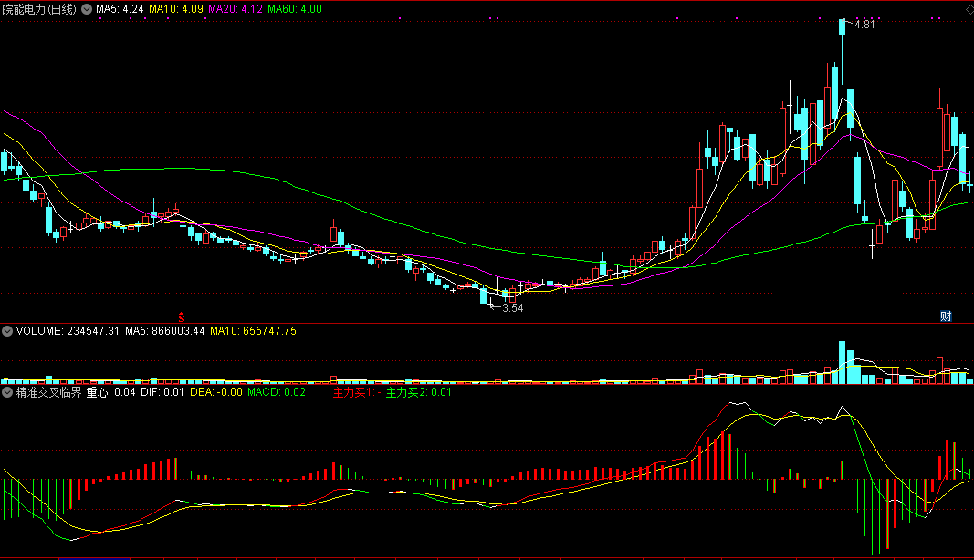
Task: Click the red S marker below the chart
Action: pyautogui.click(x=182, y=317)
